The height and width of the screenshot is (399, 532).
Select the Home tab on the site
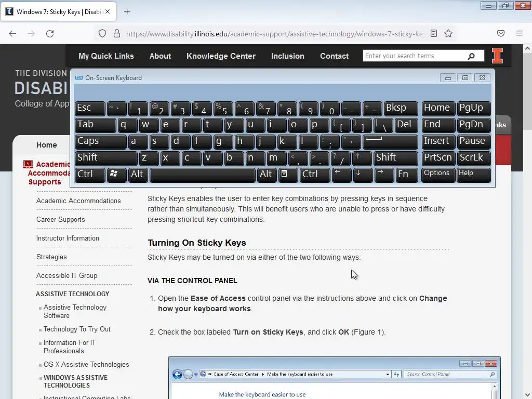pyautogui.click(x=46, y=145)
